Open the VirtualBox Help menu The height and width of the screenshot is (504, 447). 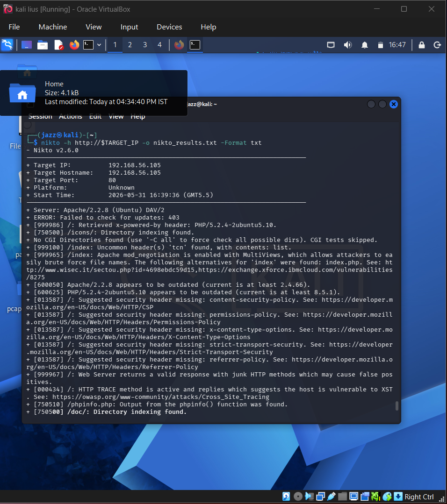pyautogui.click(x=209, y=27)
